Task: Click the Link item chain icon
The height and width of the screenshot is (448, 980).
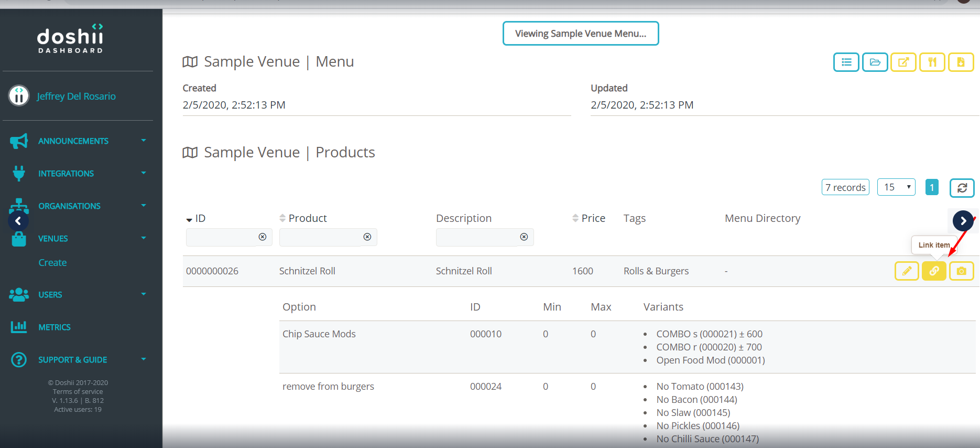Action: 934,271
